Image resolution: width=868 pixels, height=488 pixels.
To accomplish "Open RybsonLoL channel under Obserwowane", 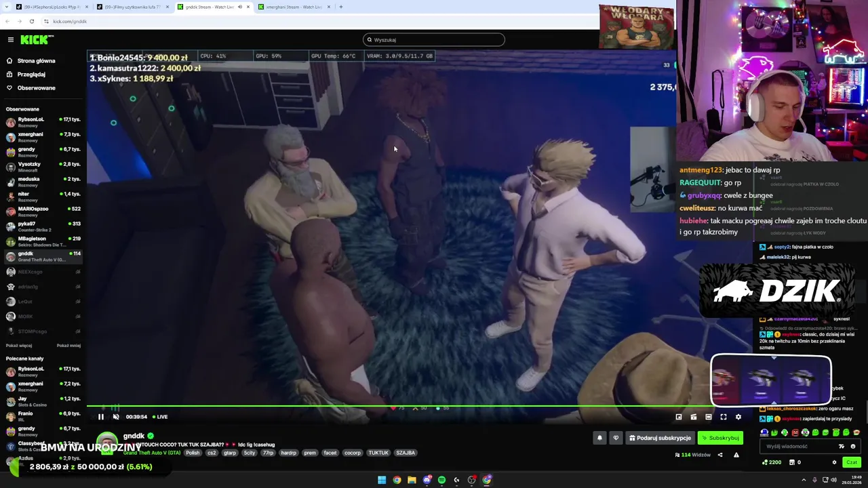I will (42, 122).
